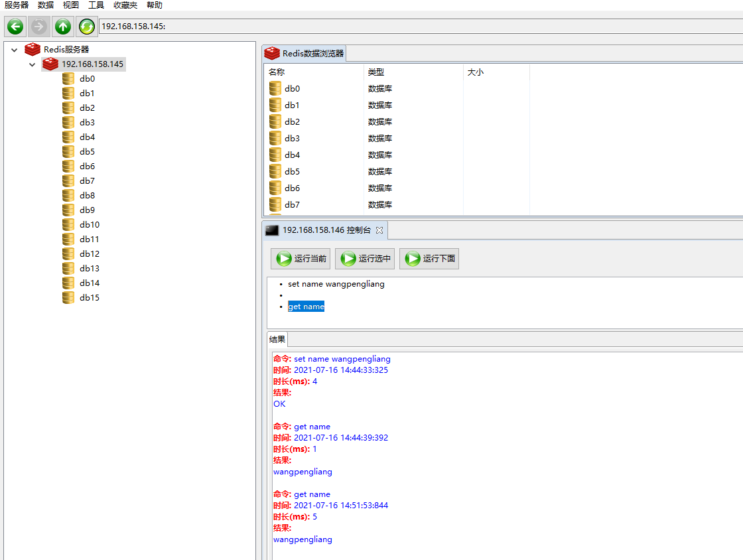The image size is (743, 560).
Task: Click the 'set name wangpengliang' command line
Action: click(x=336, y=284)
